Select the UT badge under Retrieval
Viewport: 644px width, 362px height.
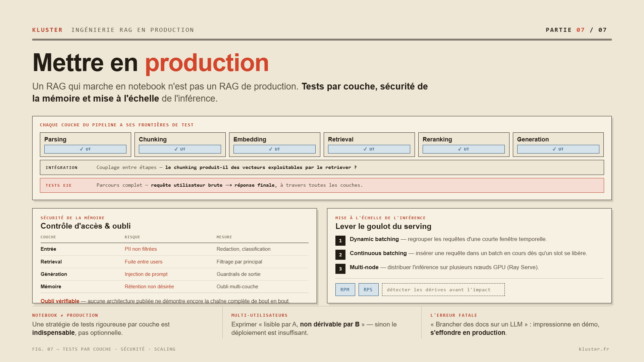pos(369,149)
